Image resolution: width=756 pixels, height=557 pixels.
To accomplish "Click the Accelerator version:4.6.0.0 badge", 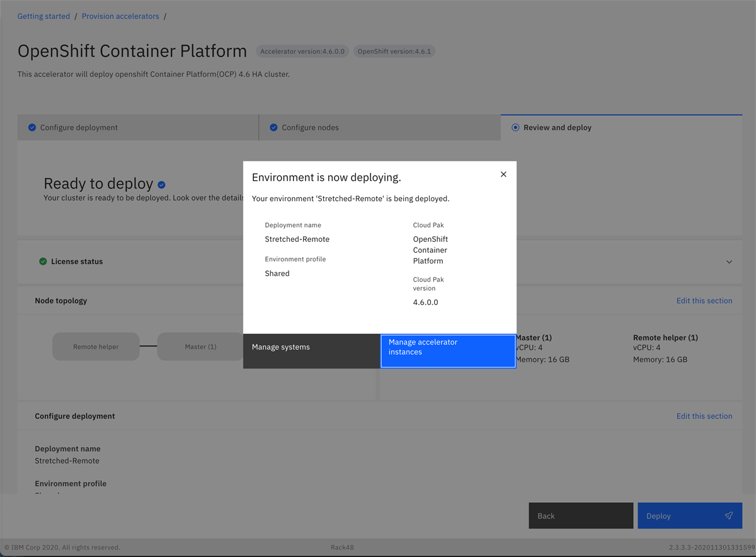I will coord(302,51).
